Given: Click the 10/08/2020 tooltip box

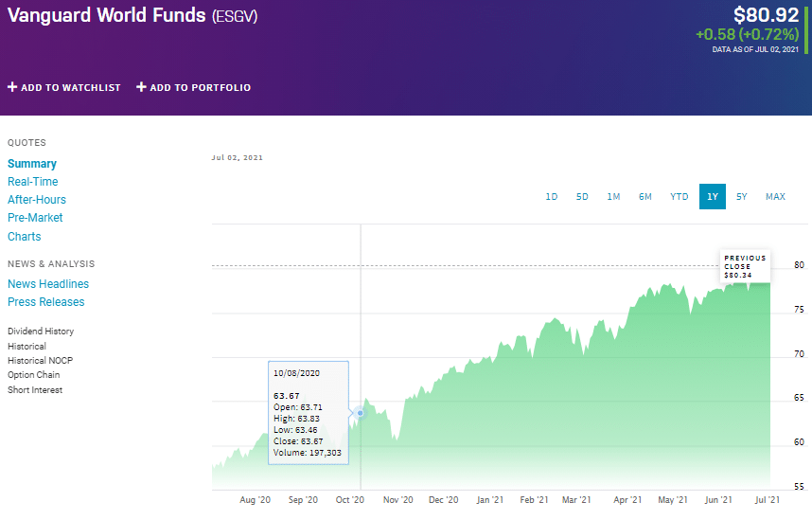Looking at the screenshot, I should click(x=309, y=413).
